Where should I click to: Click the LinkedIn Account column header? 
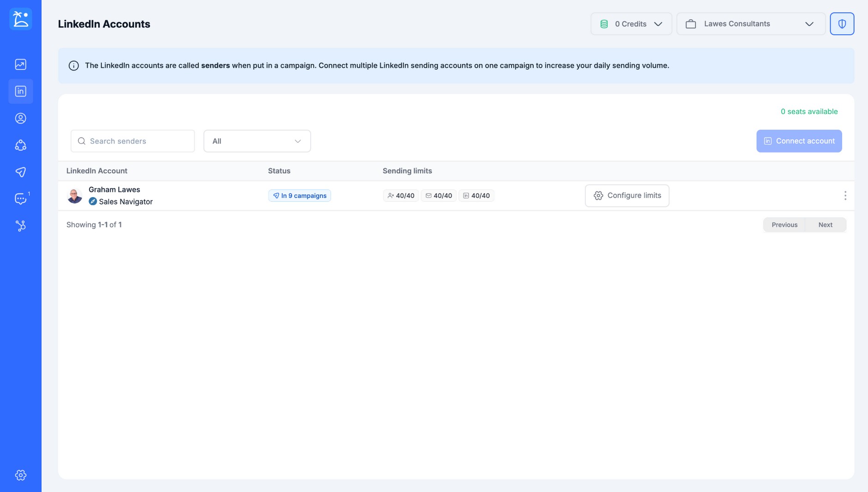pyautogui.click(x=96, y=171)
